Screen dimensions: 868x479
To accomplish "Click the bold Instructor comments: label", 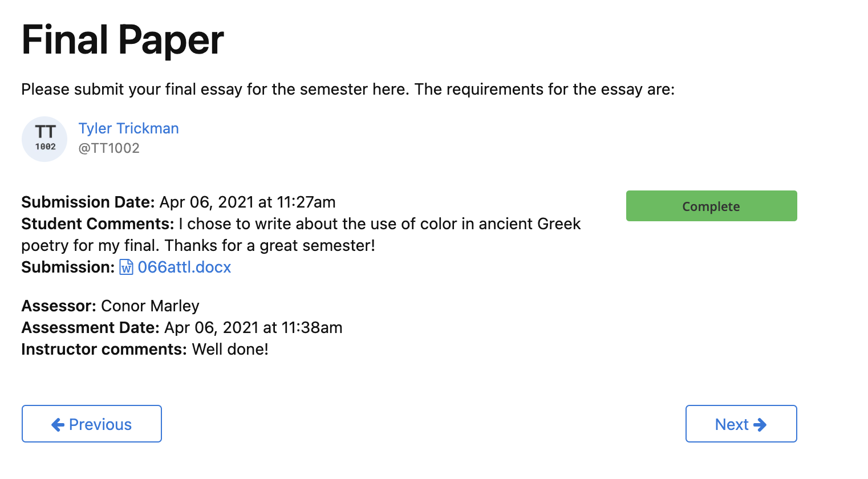I will (x=104, y=350).
